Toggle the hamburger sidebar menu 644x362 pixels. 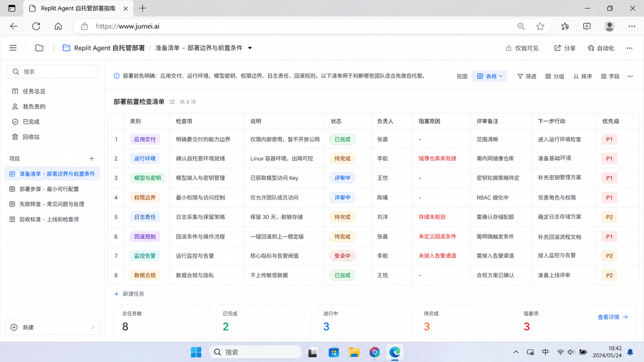click(13, 48)
